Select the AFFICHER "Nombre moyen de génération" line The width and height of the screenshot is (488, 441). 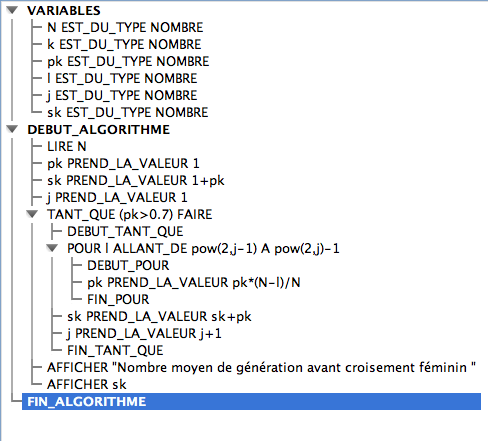tap(261, 367)
